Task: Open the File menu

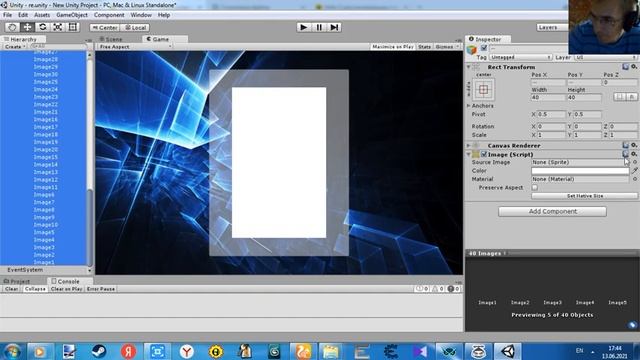Action: coord(7,15)
